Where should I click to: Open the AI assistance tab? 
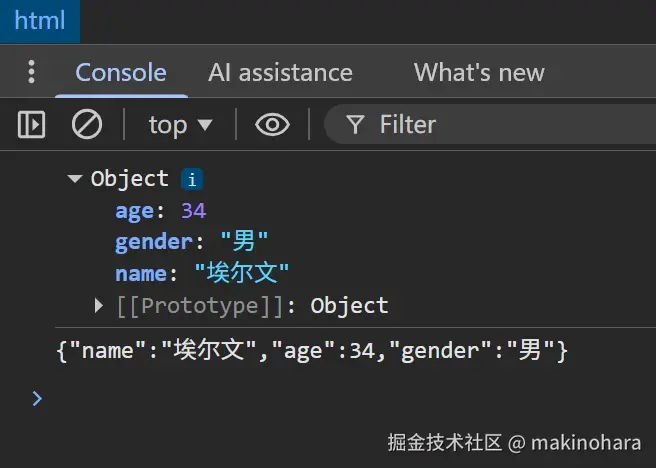280,72
